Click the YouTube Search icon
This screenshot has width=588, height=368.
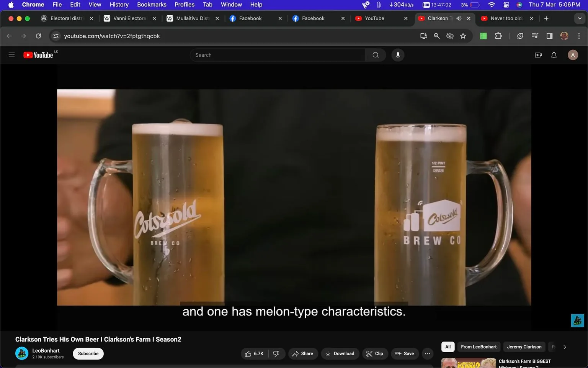coord(375,55)
